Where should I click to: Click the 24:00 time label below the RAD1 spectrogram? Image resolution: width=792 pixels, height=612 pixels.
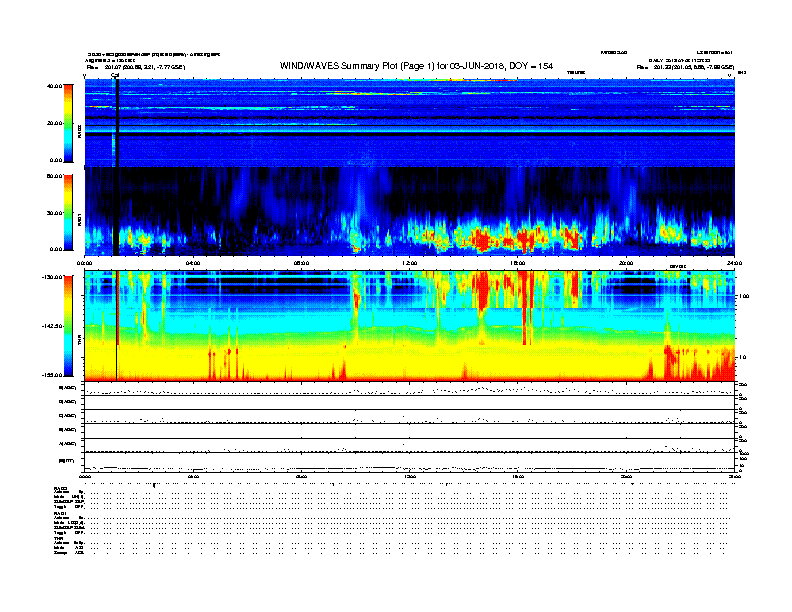734,263
